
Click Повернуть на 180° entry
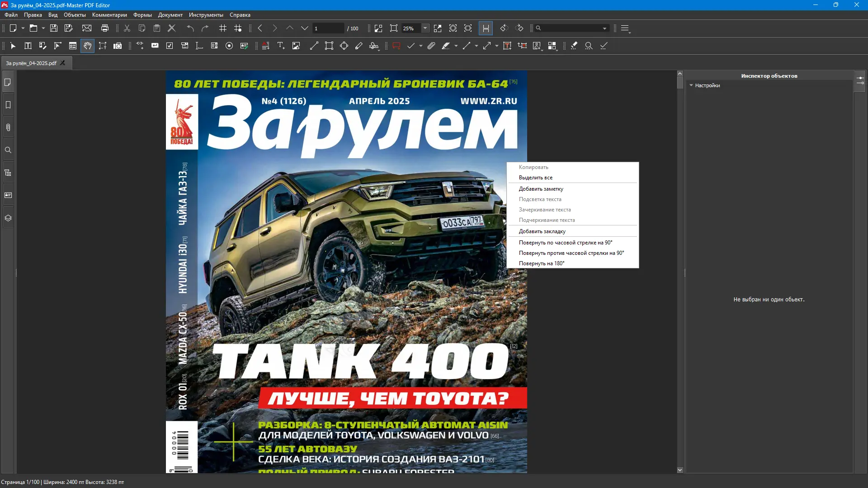click(x=542, y=263)
